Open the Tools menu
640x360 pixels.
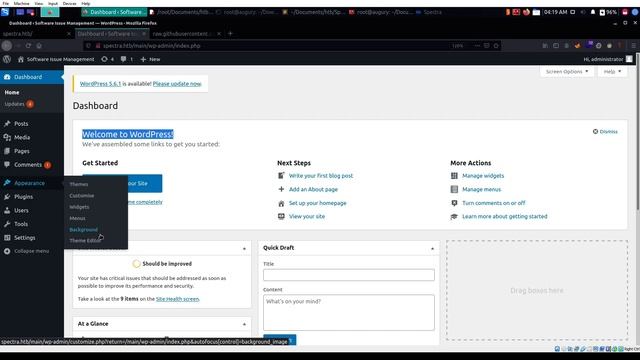(x=21, y=224)
